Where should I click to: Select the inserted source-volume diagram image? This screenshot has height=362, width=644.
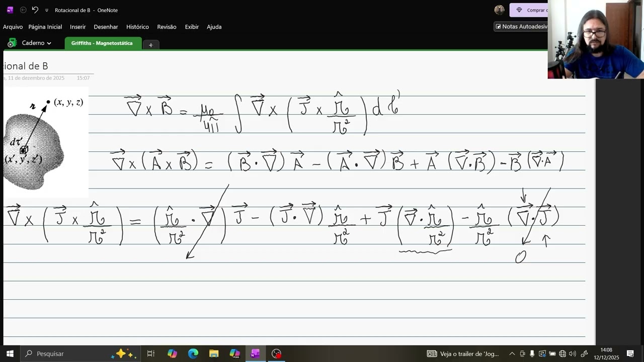[45, 142]
